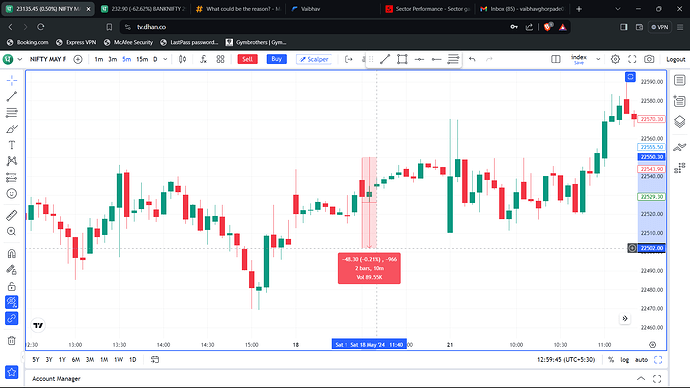The width and height of the screenshot is (690, 388).
Task: Select the magnet mode tool
Action: pyautogui.click(x=12, y=253)
